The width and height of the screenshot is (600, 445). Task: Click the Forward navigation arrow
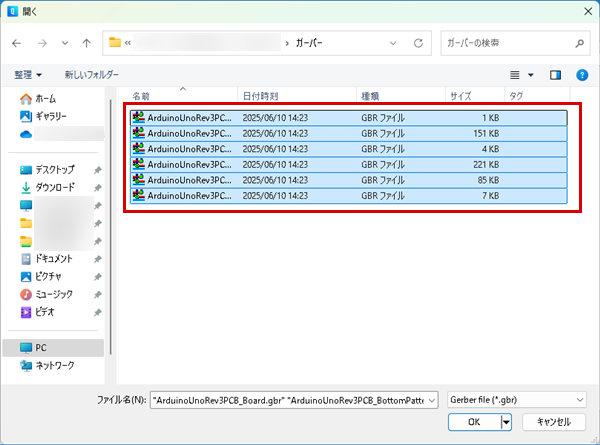point(42,43)
